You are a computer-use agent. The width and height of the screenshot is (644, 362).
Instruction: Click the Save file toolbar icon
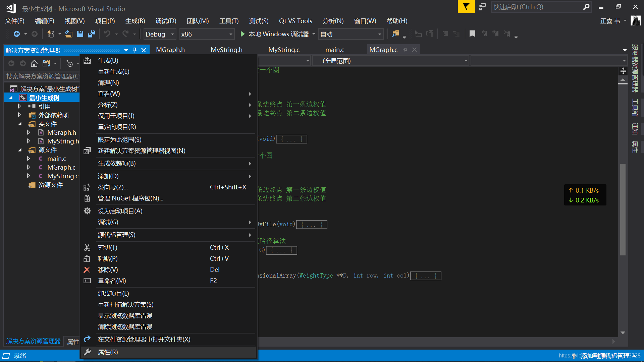80,34
